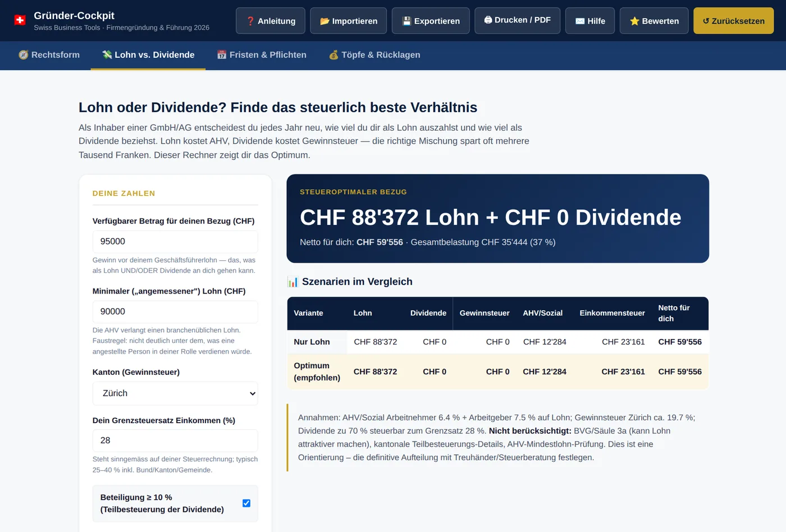Open the Hilfe button
This screenshot has height=532, width=786.
[590, 21]
